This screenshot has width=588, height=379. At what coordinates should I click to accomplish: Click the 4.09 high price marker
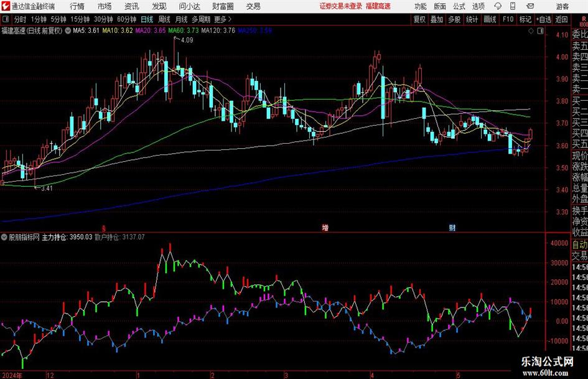[187, 40]
